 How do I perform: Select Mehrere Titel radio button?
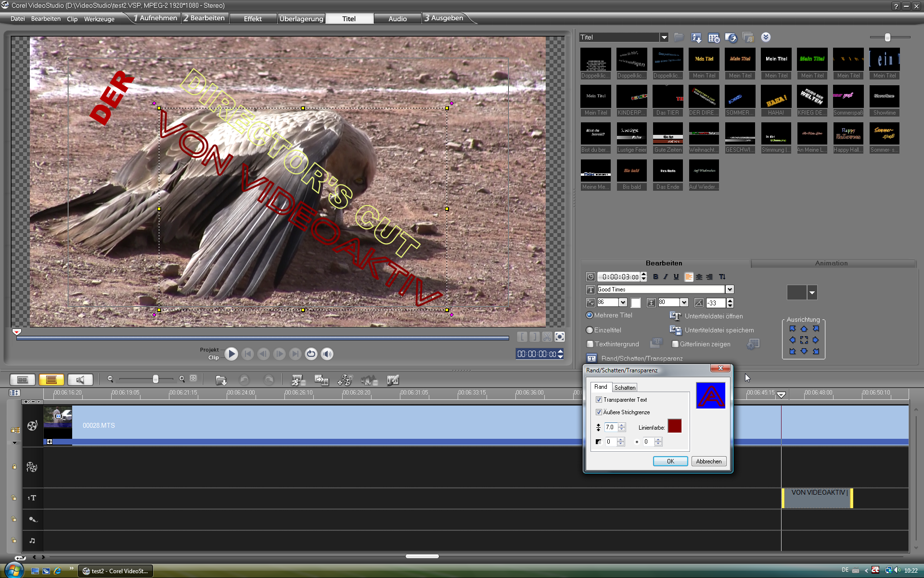590,315
